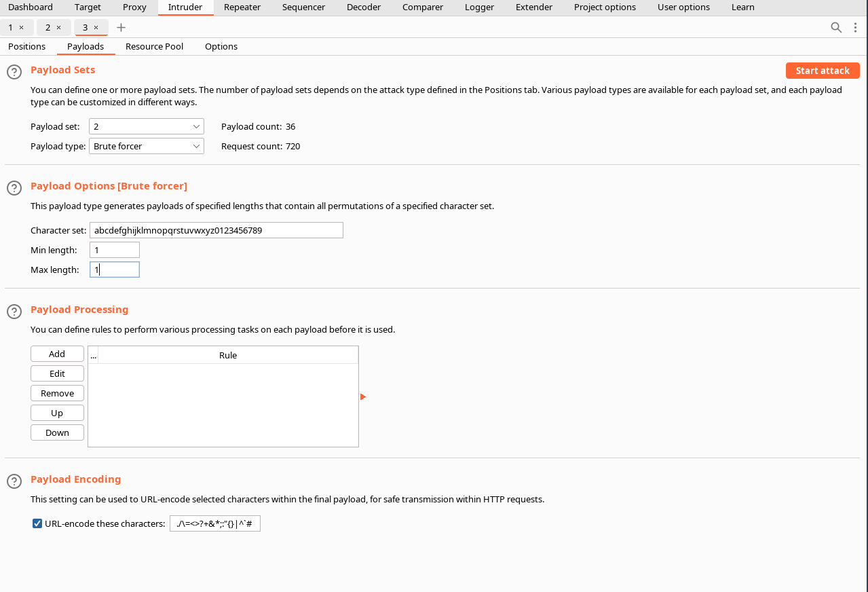Click the 'Payload Sets' heading
This screenshot has width=868, height=592.
click(62, 70)
